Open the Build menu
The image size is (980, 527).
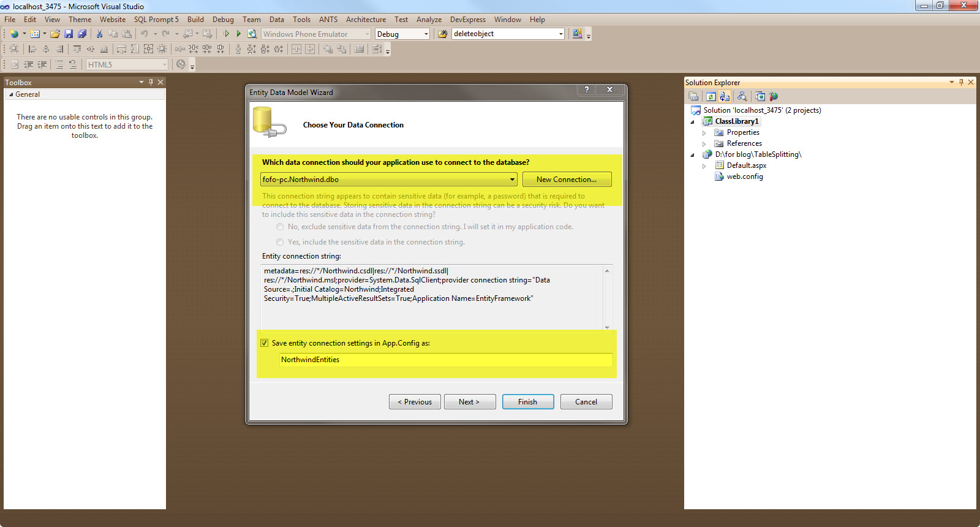195,20
